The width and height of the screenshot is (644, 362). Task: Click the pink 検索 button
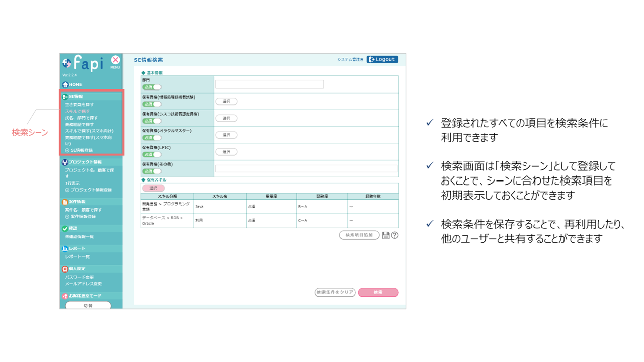(x=378, y=292)
